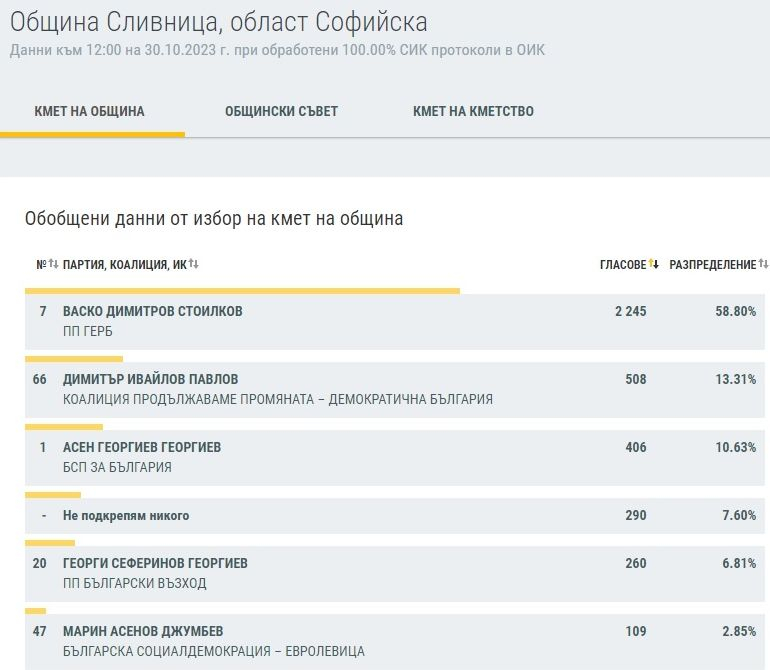Select candidate ВАСКО ДИМИТРОВ СТОИЛКОВ
The height and width of the screenshot is (670, 770).
point(153,311)
